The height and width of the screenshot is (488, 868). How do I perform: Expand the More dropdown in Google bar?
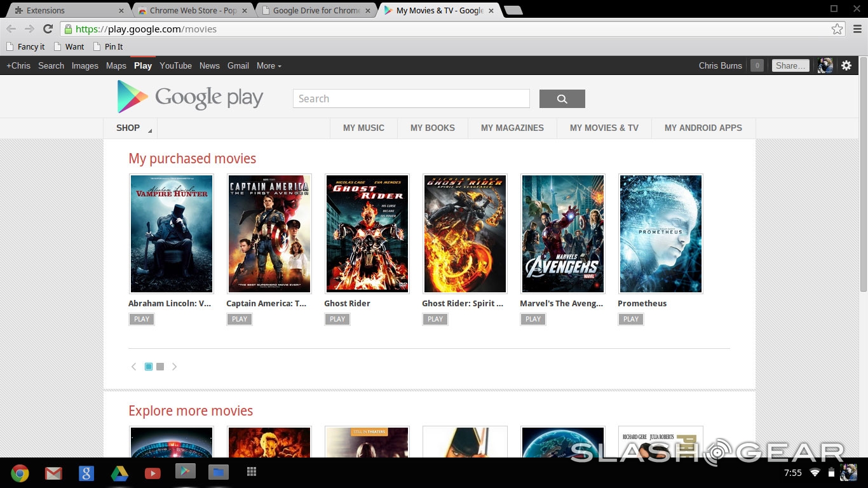pos(269,65)
